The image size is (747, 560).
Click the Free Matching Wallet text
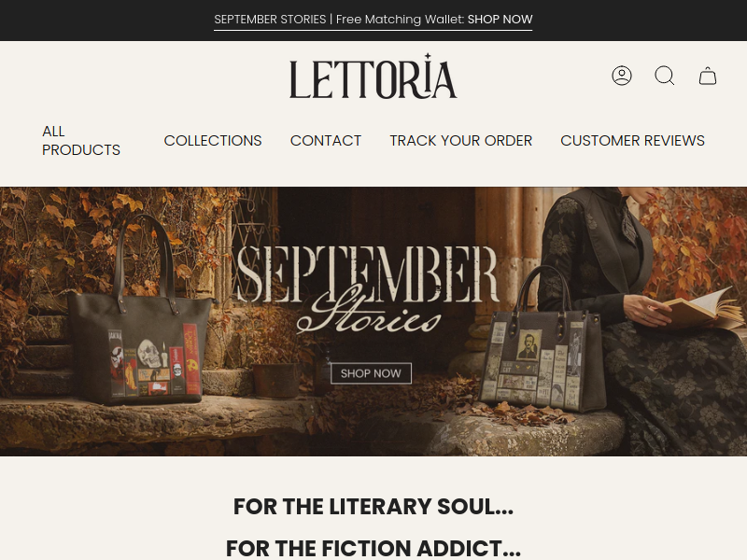pyautogui.click(x=400, y=20)
